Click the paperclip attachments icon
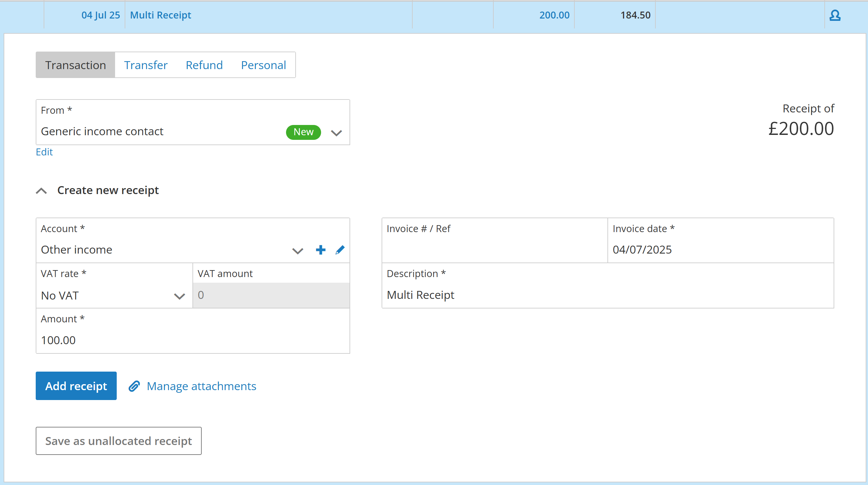Viewport: 868px width, 485px height. coord(134,386)
